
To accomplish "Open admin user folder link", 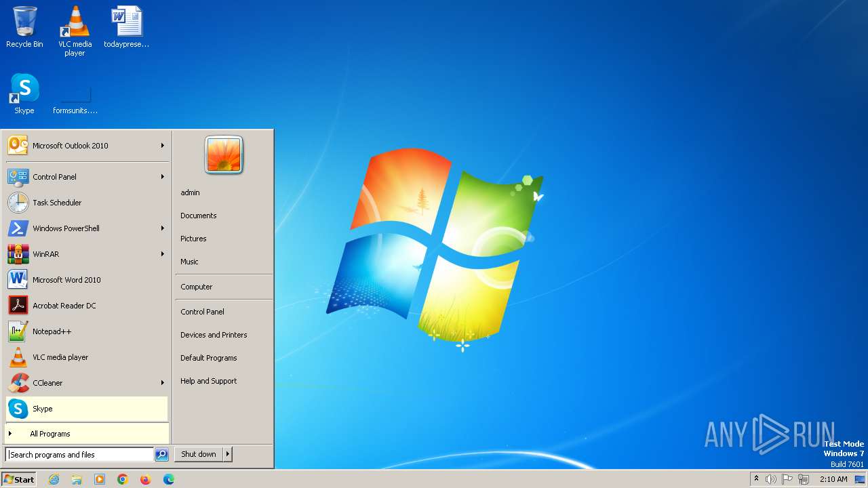I will click(190, 192).
